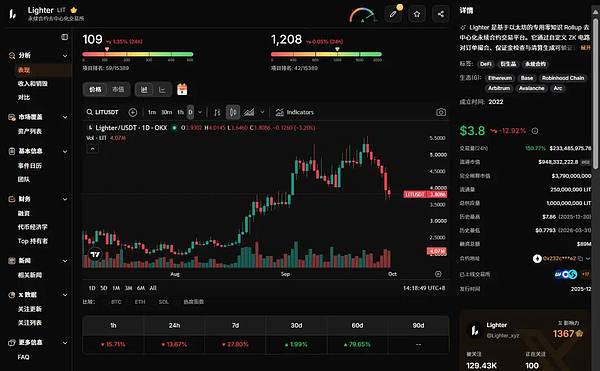Collapse the 基本信息 sidebar section
This screenshot has height=371, width=600.
click(x=65, y=151)
